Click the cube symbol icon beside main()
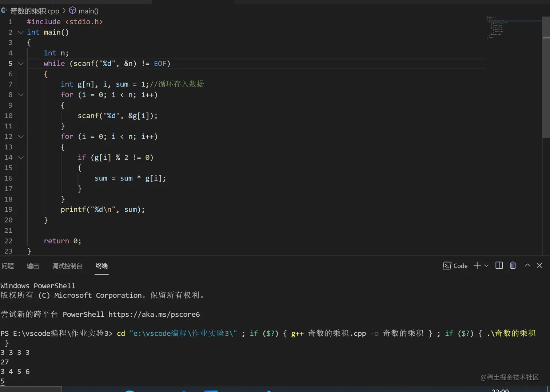This screenshot has width=550, height=392. (72, 11)
